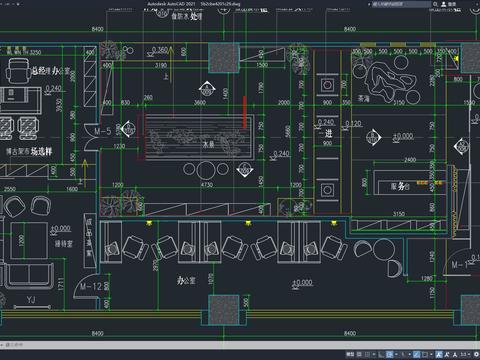Toggle snap mode in the status bar
Screen dimensions: 480x360
click(x=367, y=354)
